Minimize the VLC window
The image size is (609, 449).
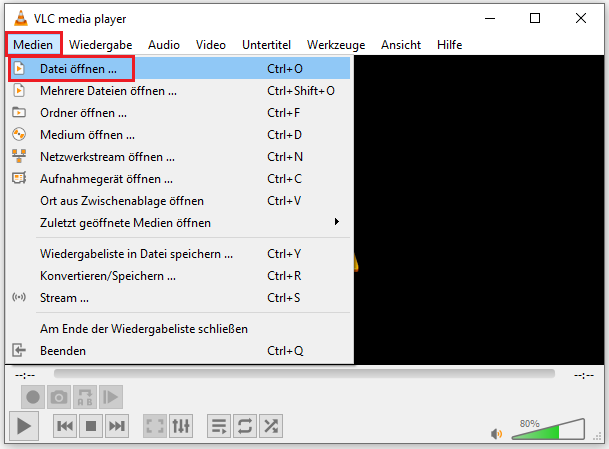tap(490, 18)
